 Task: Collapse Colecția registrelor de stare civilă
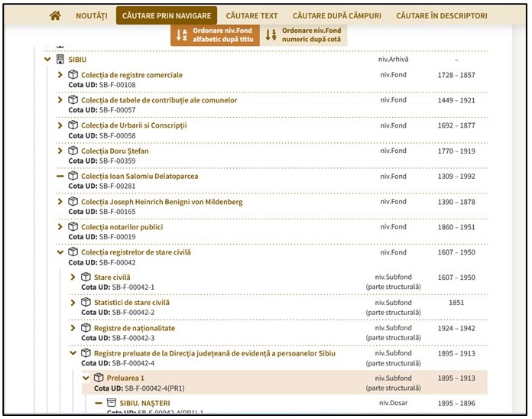[x=60, y=252]
